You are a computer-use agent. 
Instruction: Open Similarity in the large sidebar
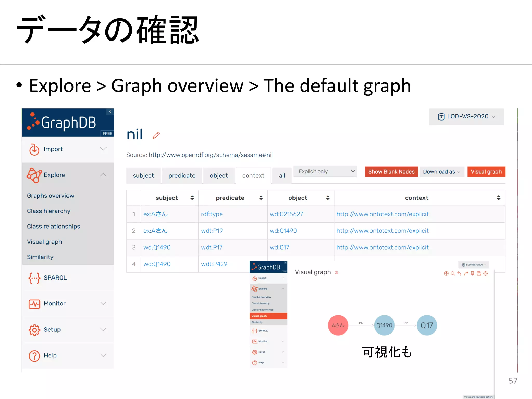40,257
